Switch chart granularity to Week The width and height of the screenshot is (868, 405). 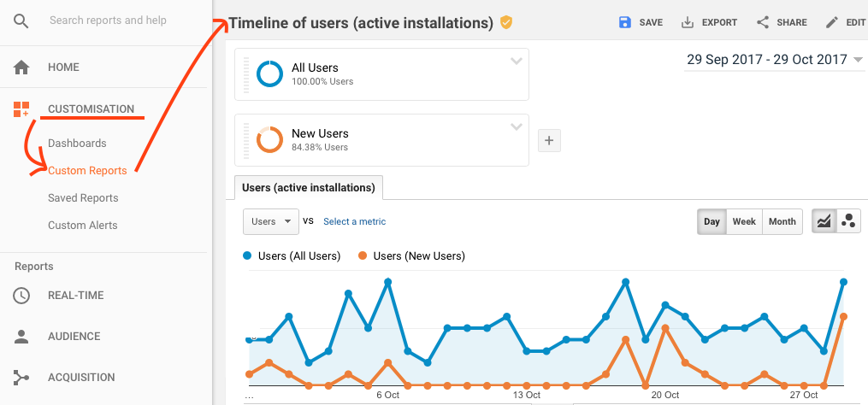pyautogui.click(x=744, y=221)
